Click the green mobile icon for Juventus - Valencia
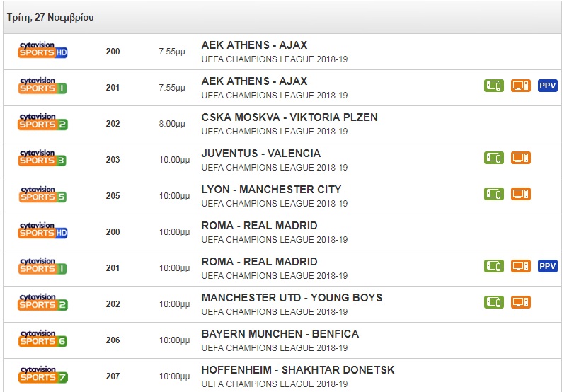562x392 pixels. click(x=494, y=158)
